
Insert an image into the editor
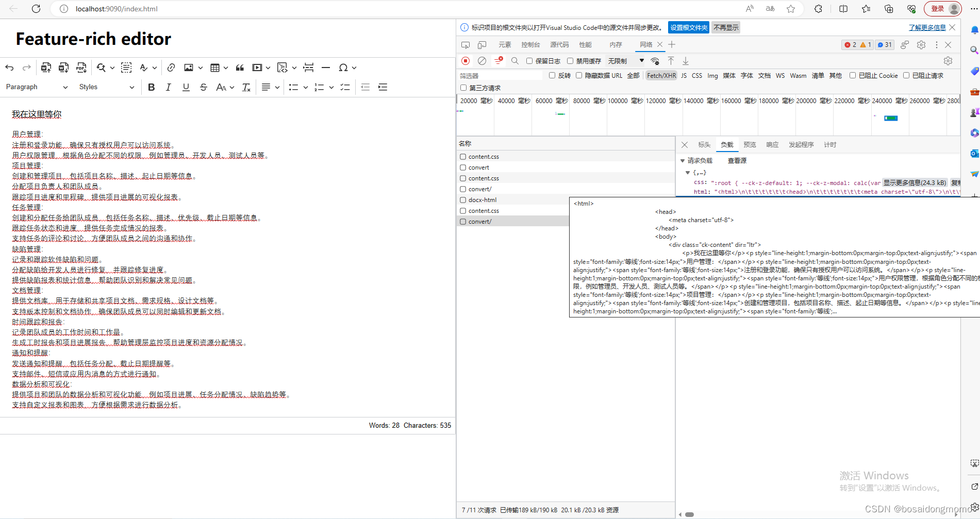pyautogui.click(x=189, y=68)
